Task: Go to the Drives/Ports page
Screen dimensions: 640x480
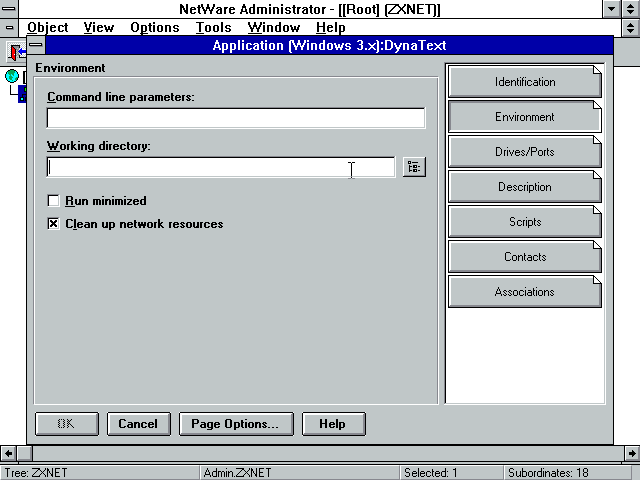Action: [x=524, y=152]
